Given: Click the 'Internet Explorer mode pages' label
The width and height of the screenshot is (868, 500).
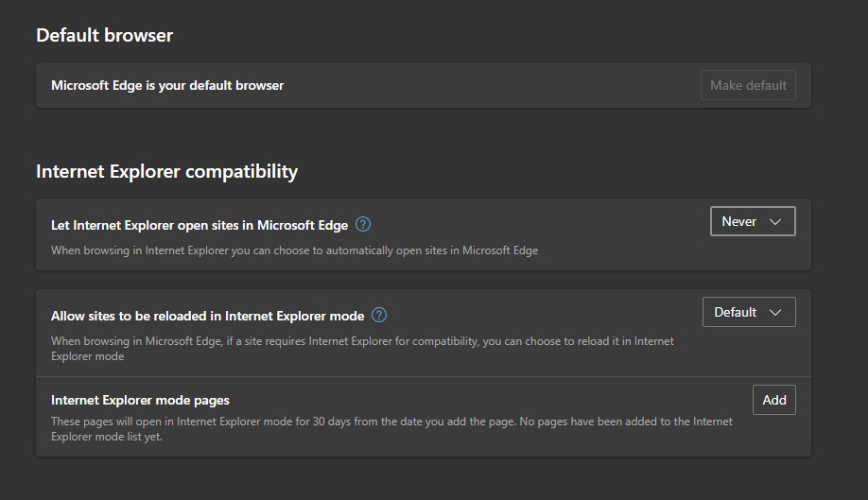Looking at the screenshot, I should 140,400.
